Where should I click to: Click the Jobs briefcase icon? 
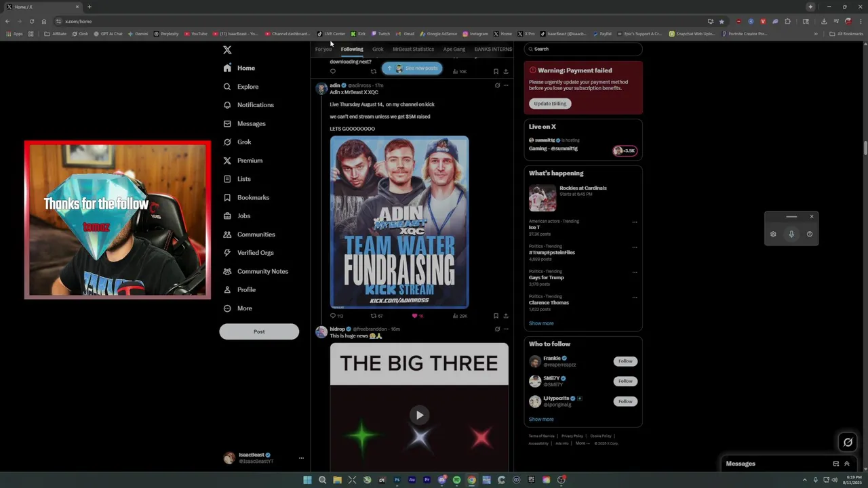coord(227,216)
